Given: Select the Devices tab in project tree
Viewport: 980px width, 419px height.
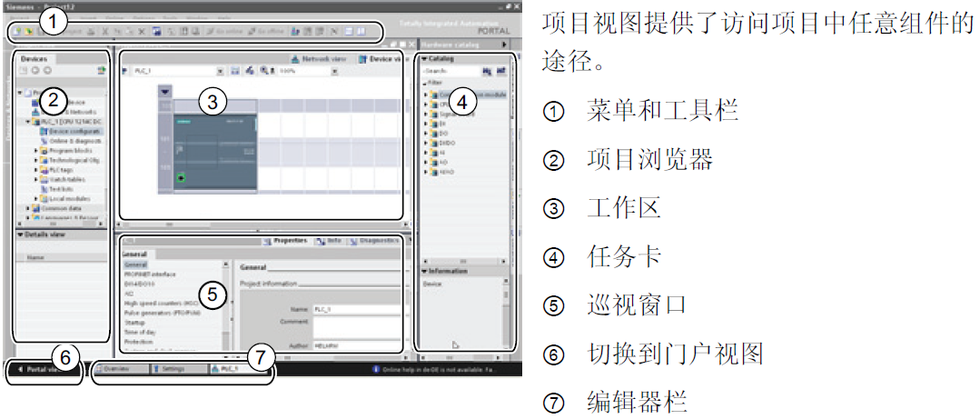Looking at the screenshot, I should point(35,59).
